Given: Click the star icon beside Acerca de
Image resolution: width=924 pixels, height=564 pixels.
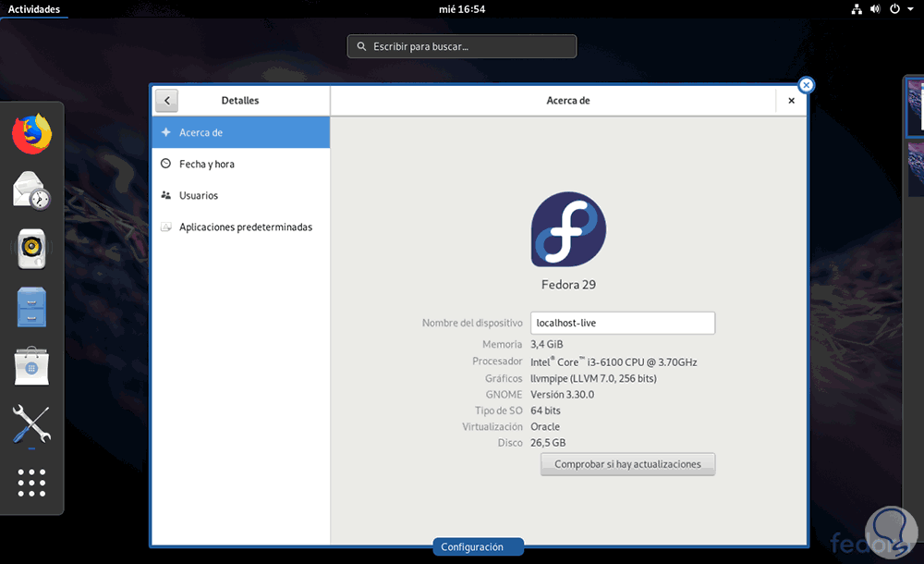Looking at the screenshot, I should [166, 132].
